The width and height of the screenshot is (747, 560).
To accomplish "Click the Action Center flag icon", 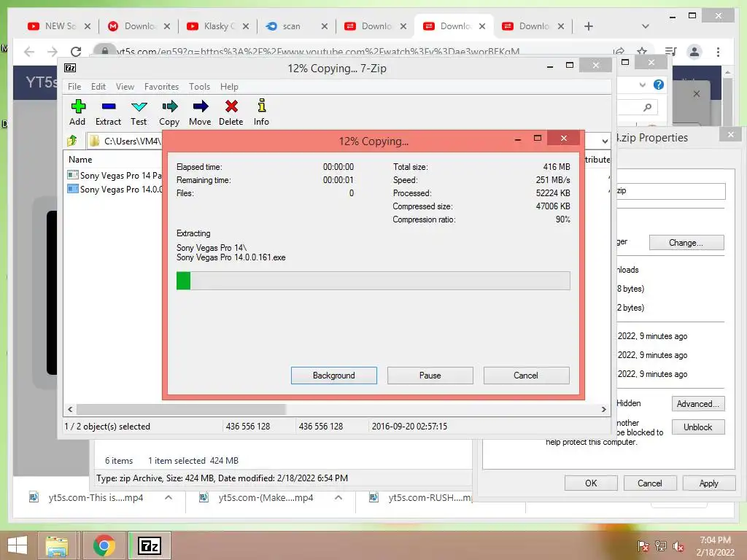I will pos(643,546).
